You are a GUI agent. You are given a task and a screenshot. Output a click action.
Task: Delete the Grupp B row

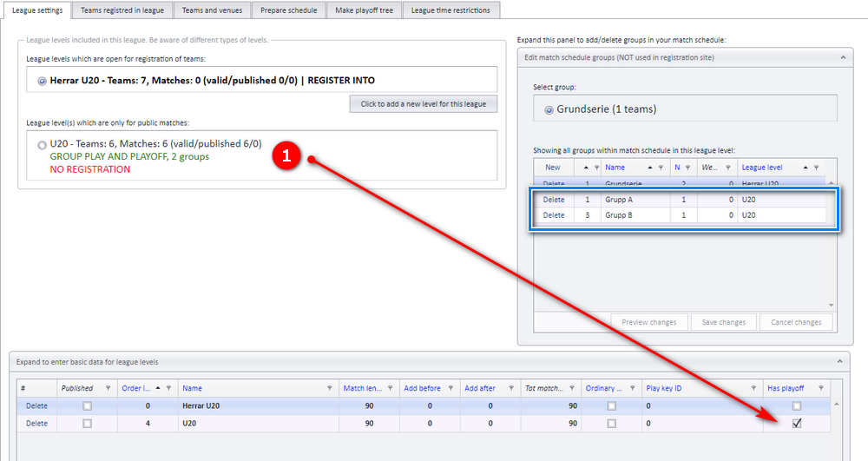[554, 214]
